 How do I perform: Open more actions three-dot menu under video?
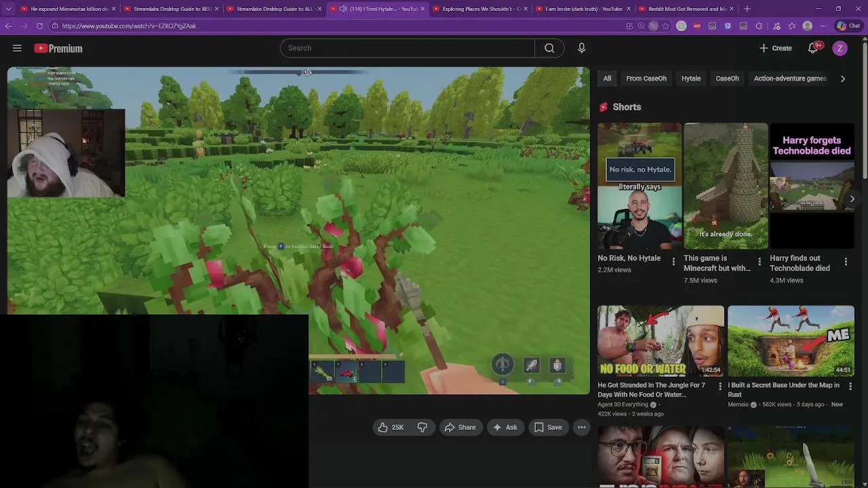click(x=581, y=427)
